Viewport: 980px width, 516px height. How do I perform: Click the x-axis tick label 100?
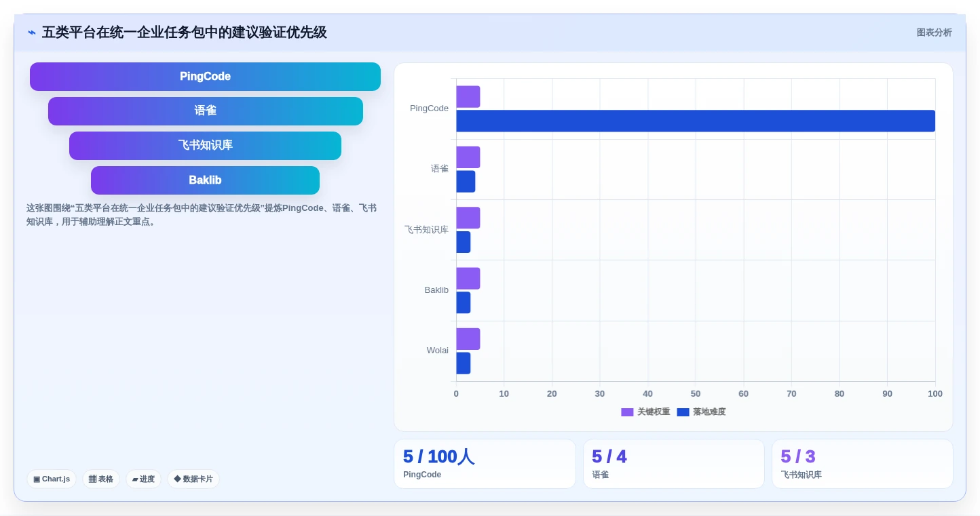tap(935, 394)
